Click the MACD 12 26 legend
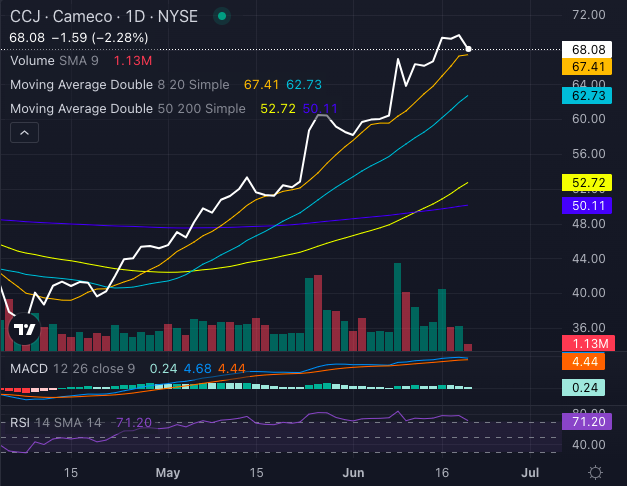Screen dimensions: 627x486 (72, 368)
